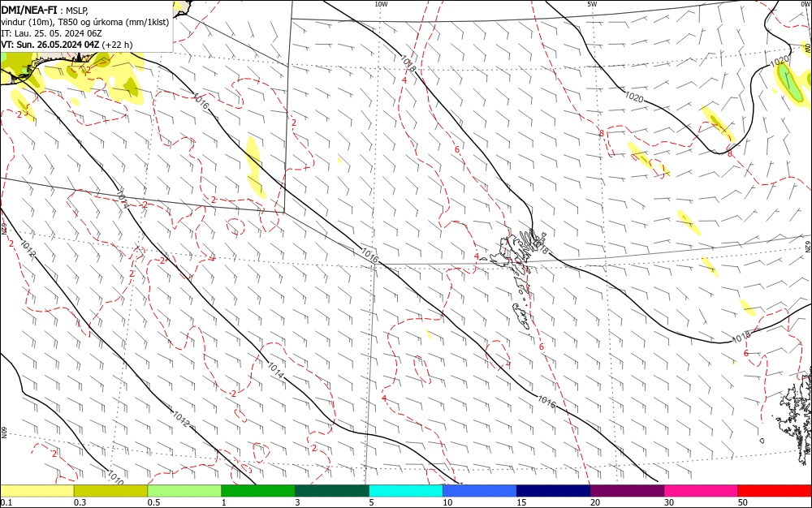Click the "DMI/NEA-FI" title text
Image resolution: width=812 pixels, height=508 pixels.
(x=29, y=10)
